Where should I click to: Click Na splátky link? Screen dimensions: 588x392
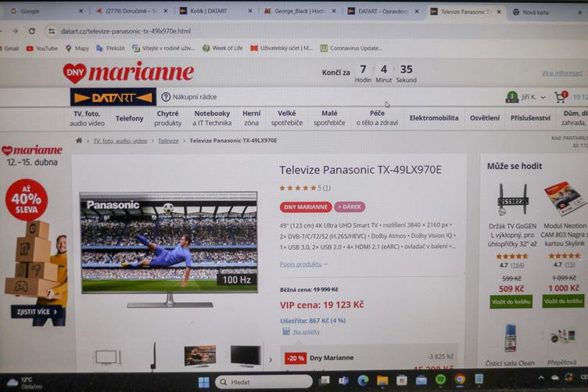(307, 332)
